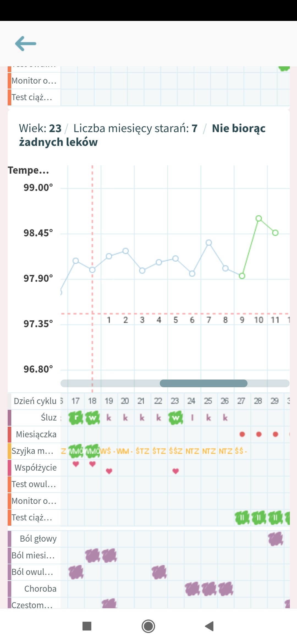Select the temperature point on cycle day 25
The image size is (297, 644).
[209, 243]
